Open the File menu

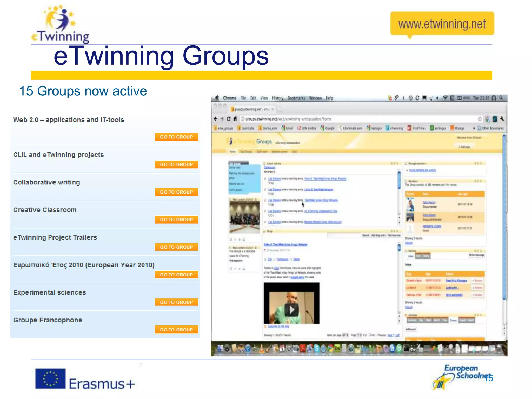[243, 98]
